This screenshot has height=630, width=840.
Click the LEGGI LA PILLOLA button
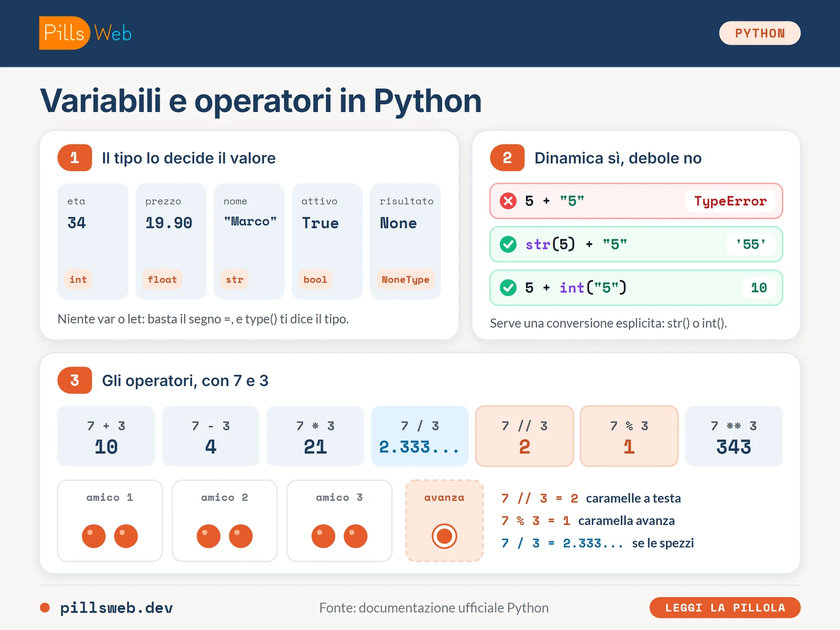pos(725,607)
